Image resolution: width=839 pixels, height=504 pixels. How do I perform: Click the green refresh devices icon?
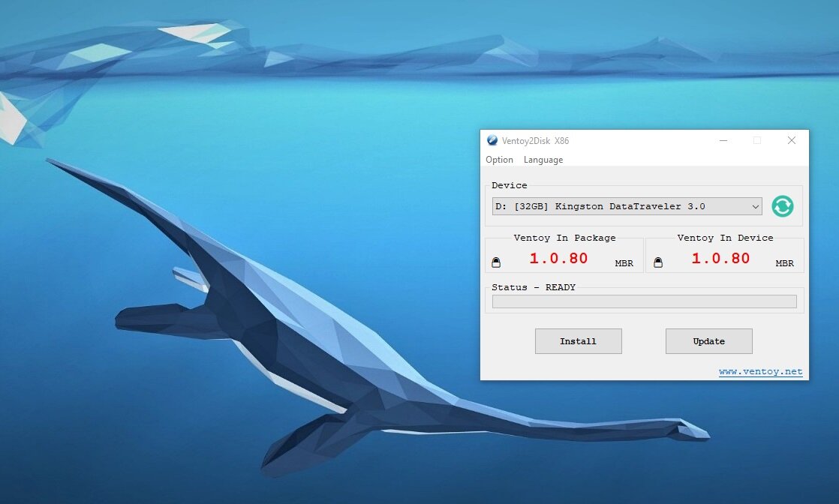tap(782, 206)
